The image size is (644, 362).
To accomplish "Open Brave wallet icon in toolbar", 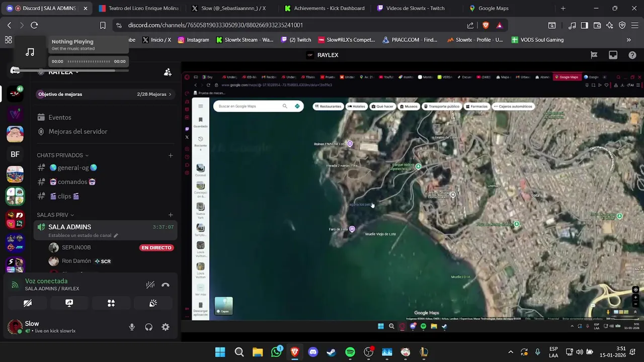I will 597,25.
